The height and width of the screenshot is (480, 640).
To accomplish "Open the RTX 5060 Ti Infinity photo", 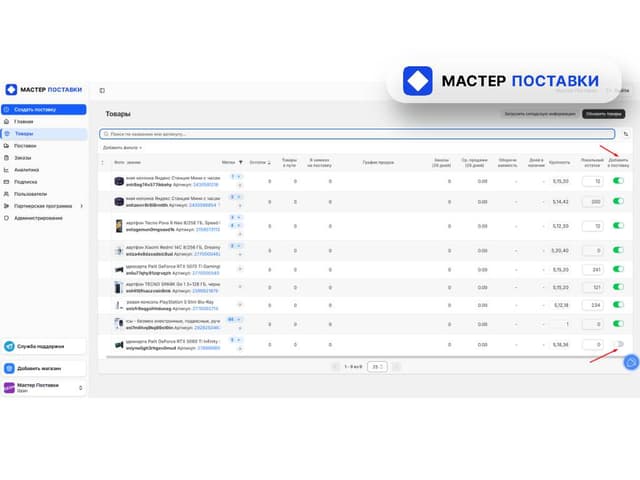I will 119,345.
